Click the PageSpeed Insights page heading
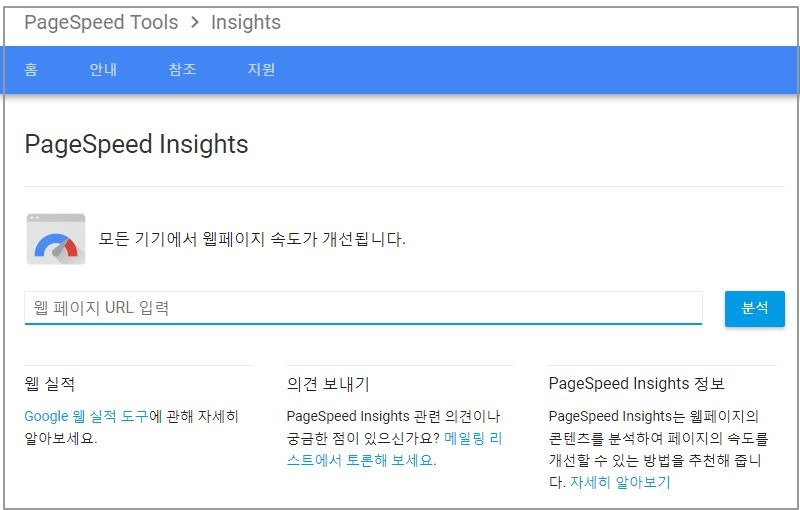 click(136, 144)
